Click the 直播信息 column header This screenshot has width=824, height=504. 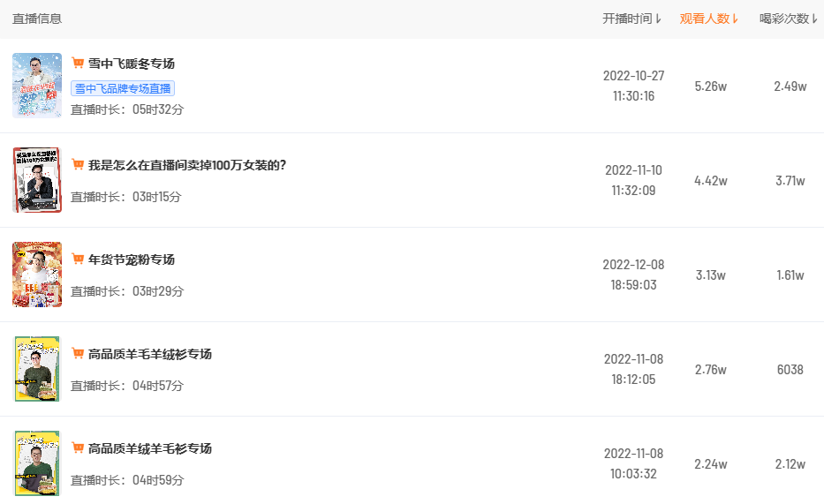(x=37, y=19)
